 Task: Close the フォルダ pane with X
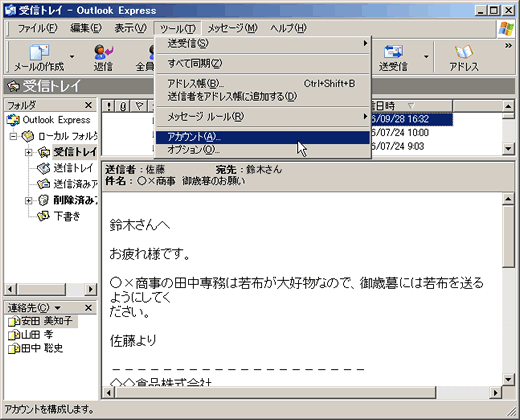(x=88, y=105)
